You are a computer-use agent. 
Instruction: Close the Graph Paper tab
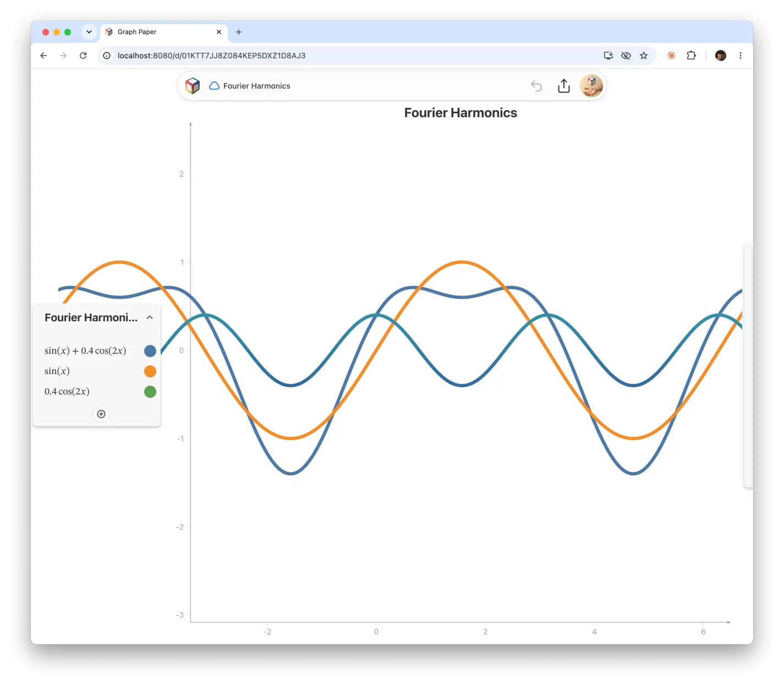(x=219, y=32)
